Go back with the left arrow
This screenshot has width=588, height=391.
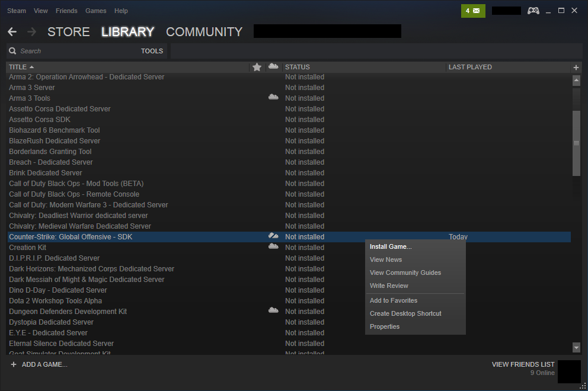click(x=12, y=32)
